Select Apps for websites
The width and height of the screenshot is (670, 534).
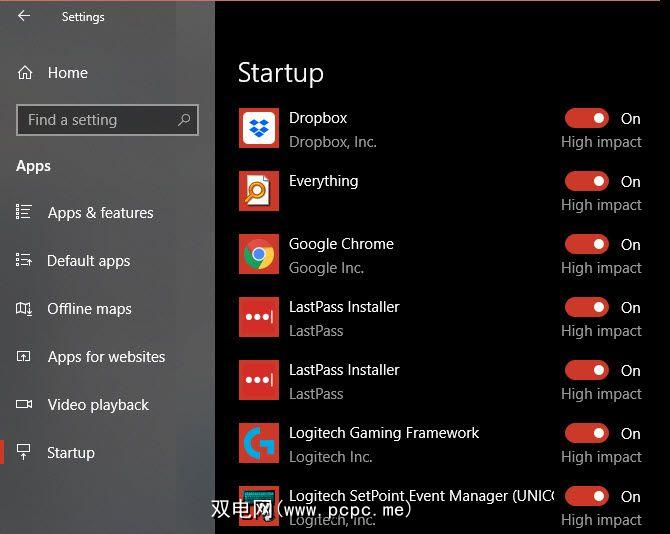point(106,357)
